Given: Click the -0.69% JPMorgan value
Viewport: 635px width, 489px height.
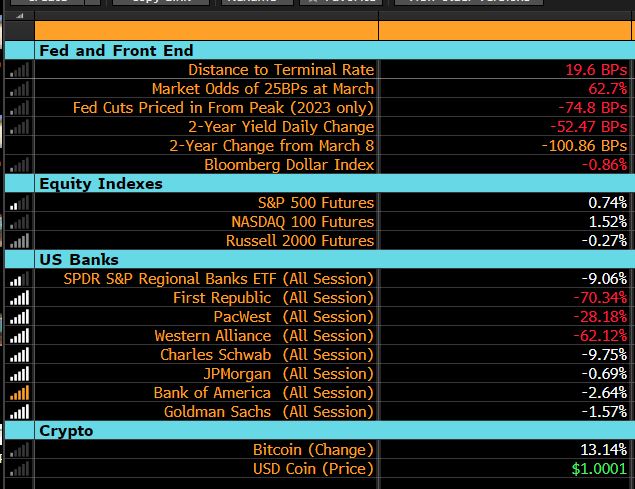Looking at the screenshot, I should coord(605,374).
